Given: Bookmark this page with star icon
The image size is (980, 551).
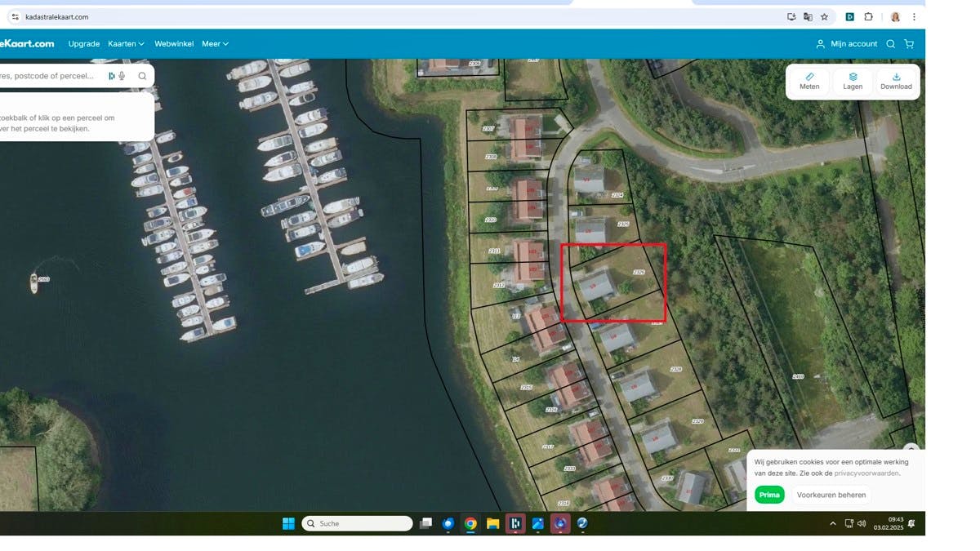Looking at the screenshot, I should coord(824,16).
